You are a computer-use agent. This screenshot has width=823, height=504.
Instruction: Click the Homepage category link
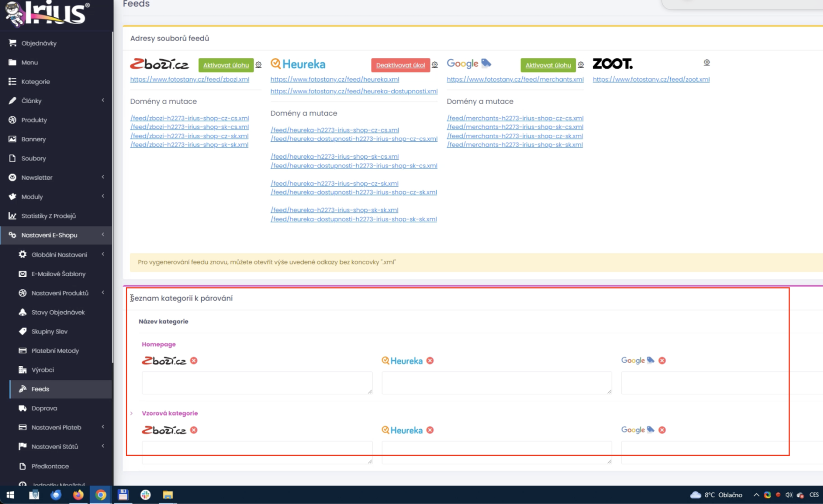(159, 344)
